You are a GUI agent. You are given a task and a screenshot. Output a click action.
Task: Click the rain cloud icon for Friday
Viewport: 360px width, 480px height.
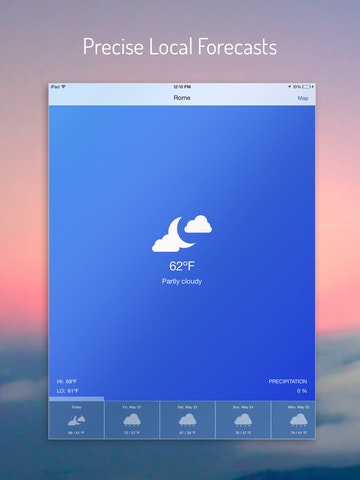[132, 420]
